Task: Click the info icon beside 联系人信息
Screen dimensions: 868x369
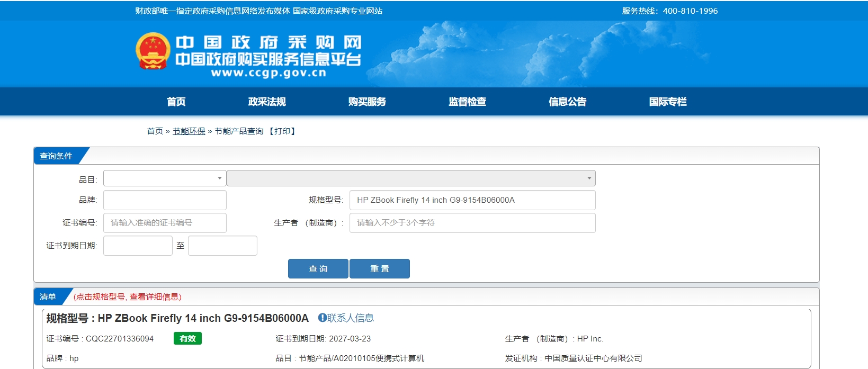Action: click(x=322, y=318)
